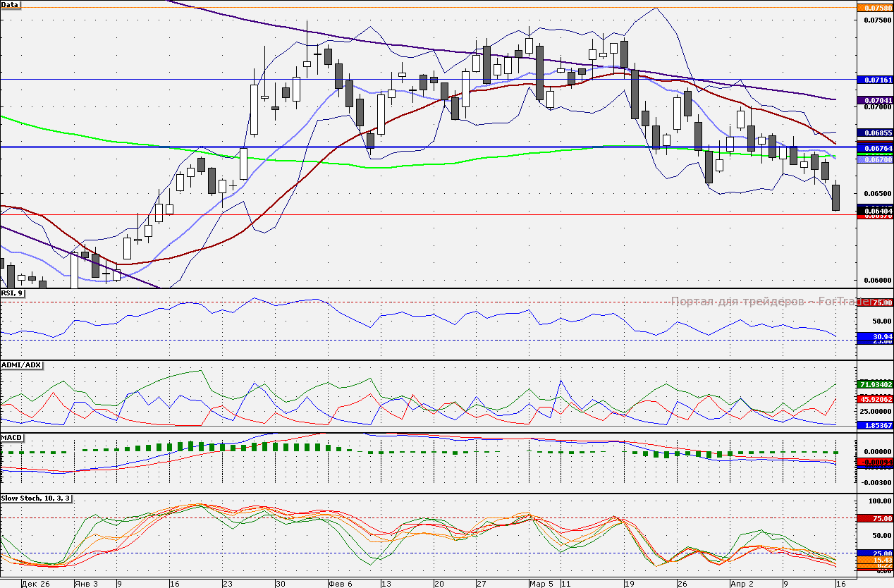Screen dimensions: 894x588
Task: Click the red ADX value 45.92062
Action: 874,399
